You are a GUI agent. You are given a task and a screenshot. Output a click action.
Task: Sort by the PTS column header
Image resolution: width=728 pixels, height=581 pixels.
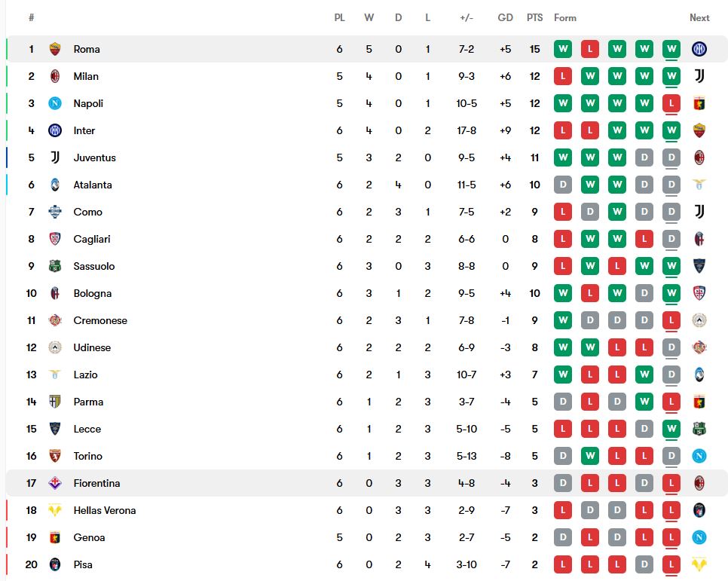pos(534,17)
